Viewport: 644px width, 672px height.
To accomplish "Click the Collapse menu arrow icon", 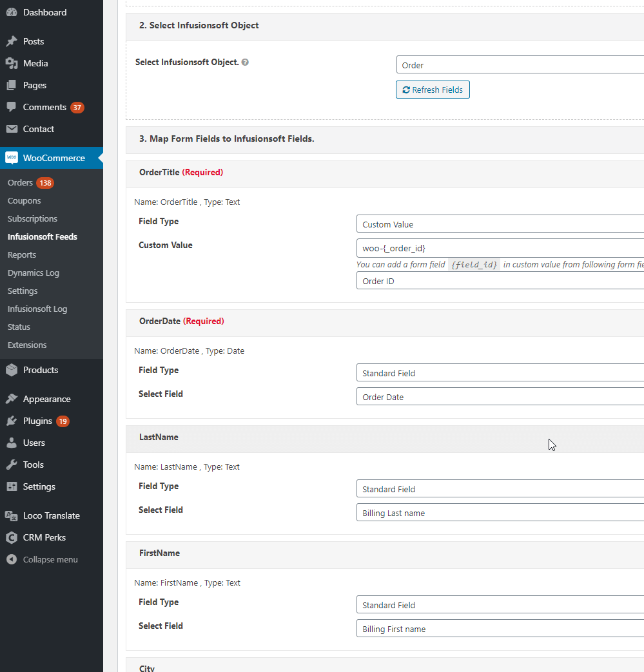I will pos(12,559).
